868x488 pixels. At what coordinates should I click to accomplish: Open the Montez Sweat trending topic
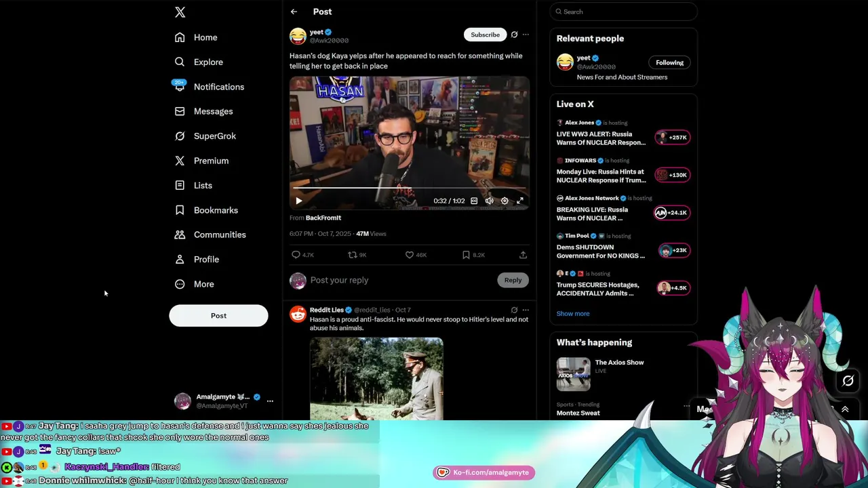tap(578, 413)
